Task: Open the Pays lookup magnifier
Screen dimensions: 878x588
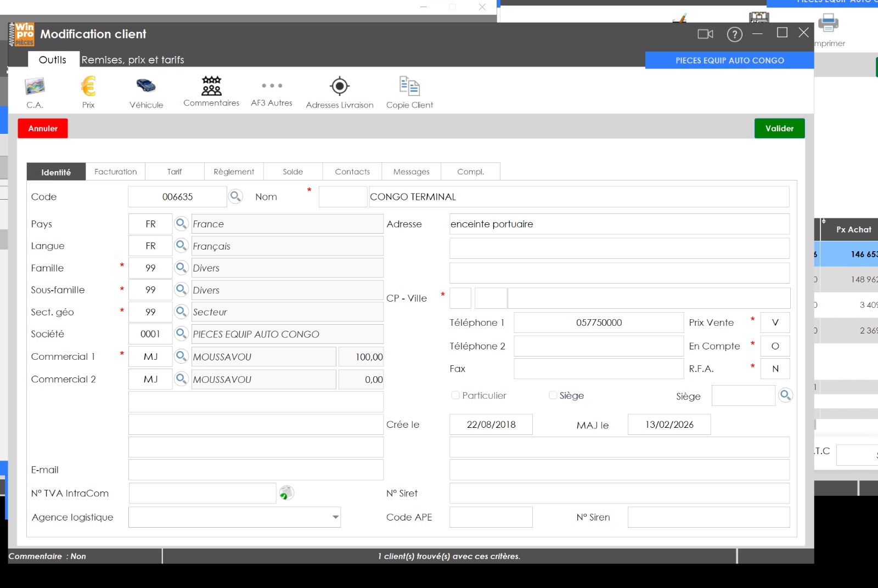Action: (x=181, y=223)
